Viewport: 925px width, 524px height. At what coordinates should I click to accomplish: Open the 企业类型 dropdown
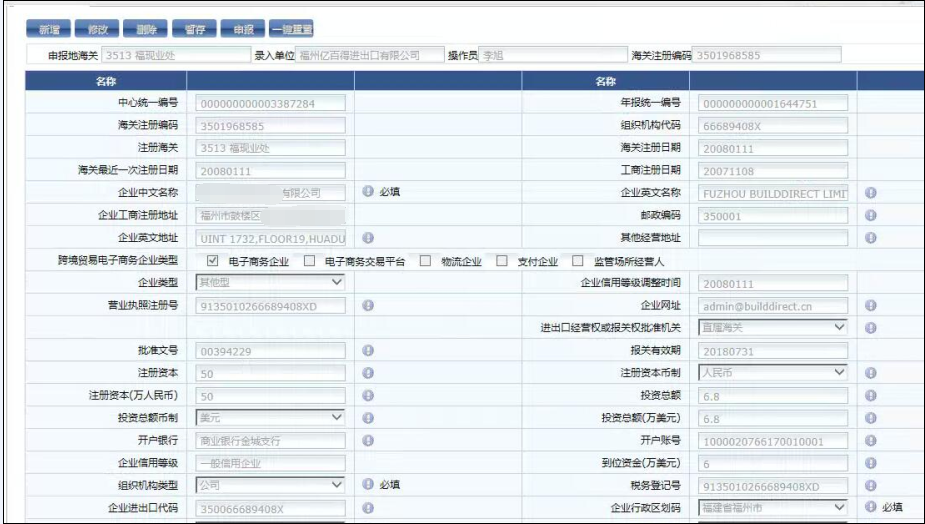[x=271, y=283]
